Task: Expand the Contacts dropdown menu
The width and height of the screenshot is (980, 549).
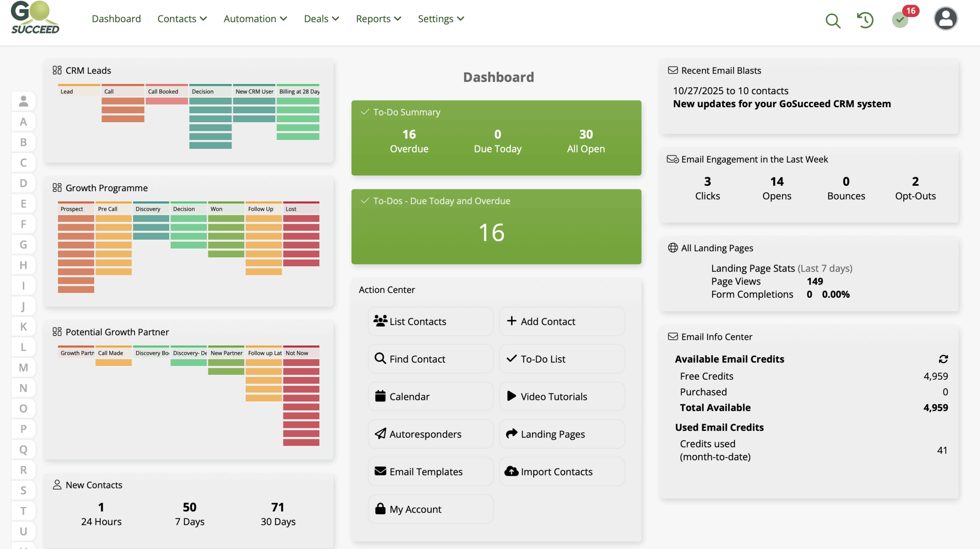Action: pyautogui.click(x=182, y=19)
